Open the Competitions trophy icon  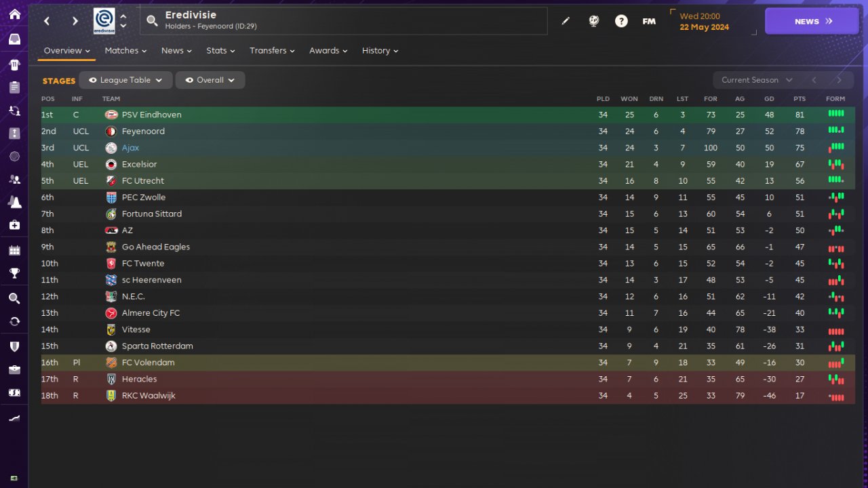[14, 273]
